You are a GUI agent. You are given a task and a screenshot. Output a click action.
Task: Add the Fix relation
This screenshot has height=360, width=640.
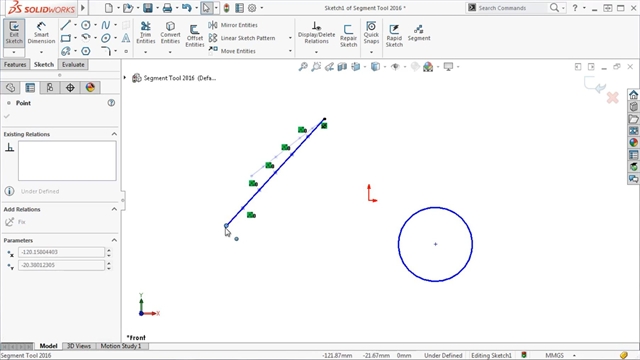16,222
